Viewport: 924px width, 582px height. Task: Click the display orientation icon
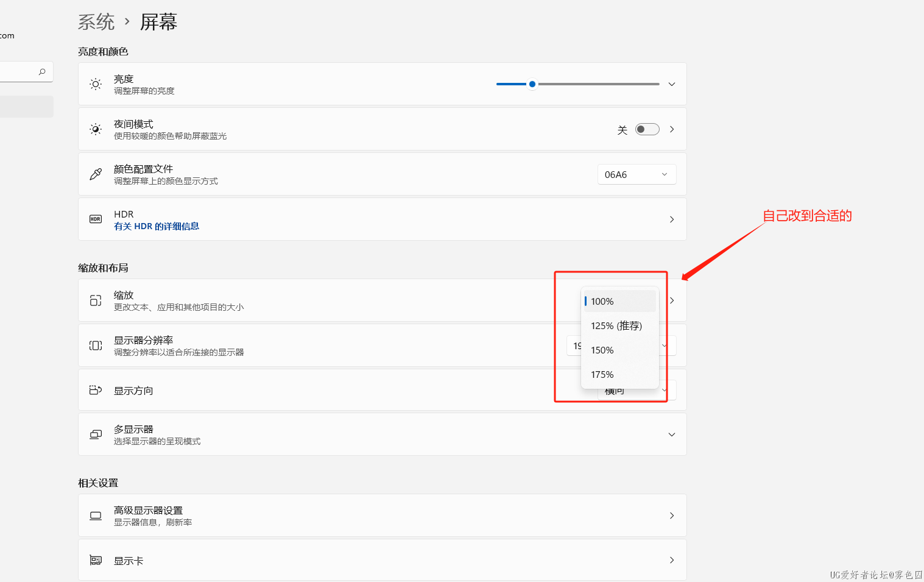click(96, 390)
